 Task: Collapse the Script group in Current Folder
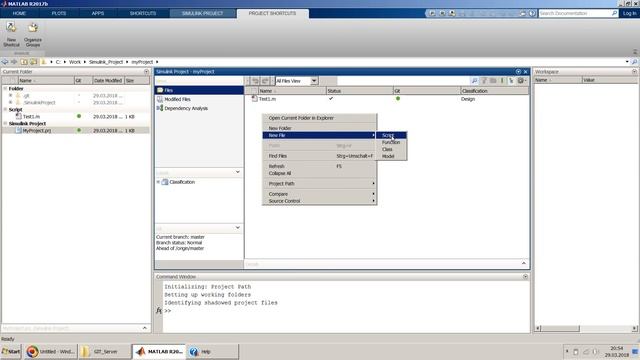[5, 109]
